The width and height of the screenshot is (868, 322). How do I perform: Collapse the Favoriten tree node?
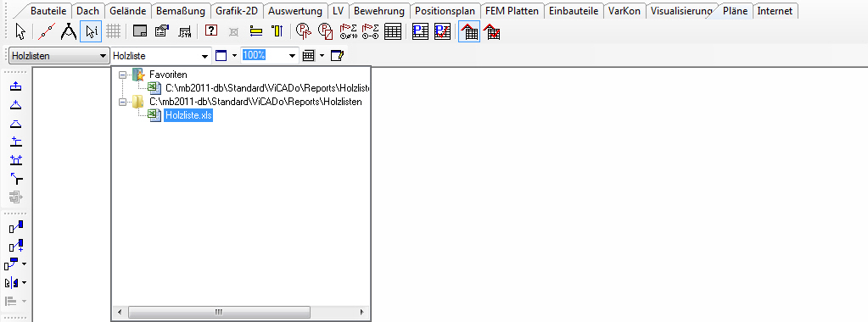tap(123, 75)
